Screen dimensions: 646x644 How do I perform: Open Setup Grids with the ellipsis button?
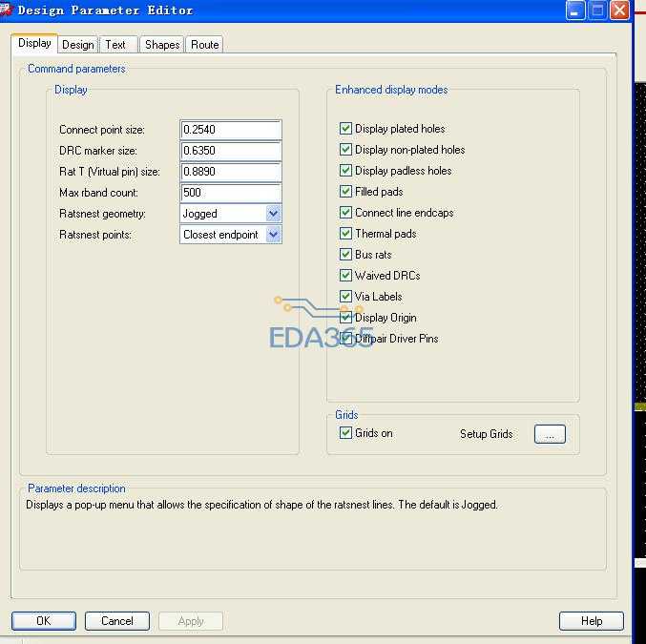pyautogui.click(x=550, y=434)
